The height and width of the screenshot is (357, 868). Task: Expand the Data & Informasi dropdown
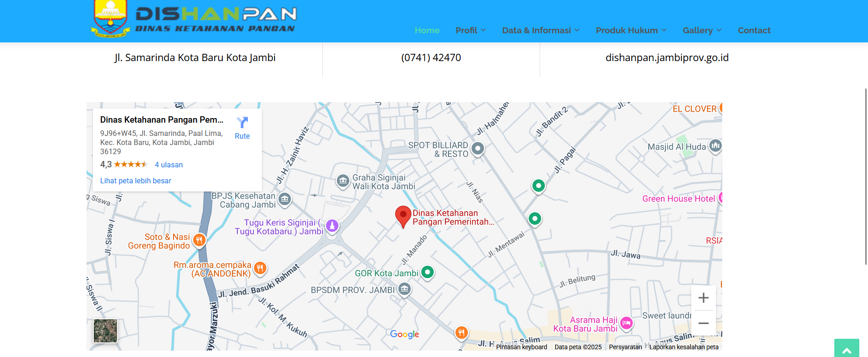coord(541,31)
